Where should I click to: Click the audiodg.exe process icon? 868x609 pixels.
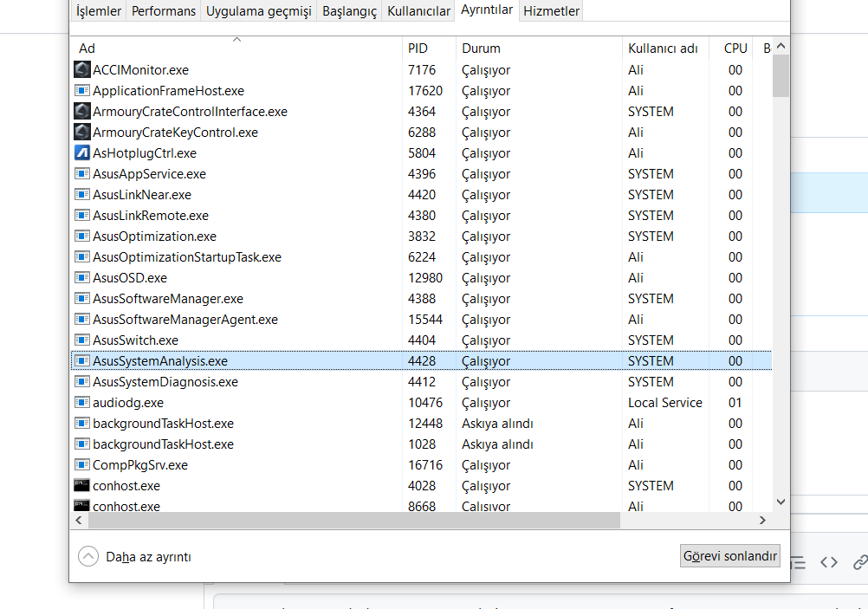(x=82, y=402)
